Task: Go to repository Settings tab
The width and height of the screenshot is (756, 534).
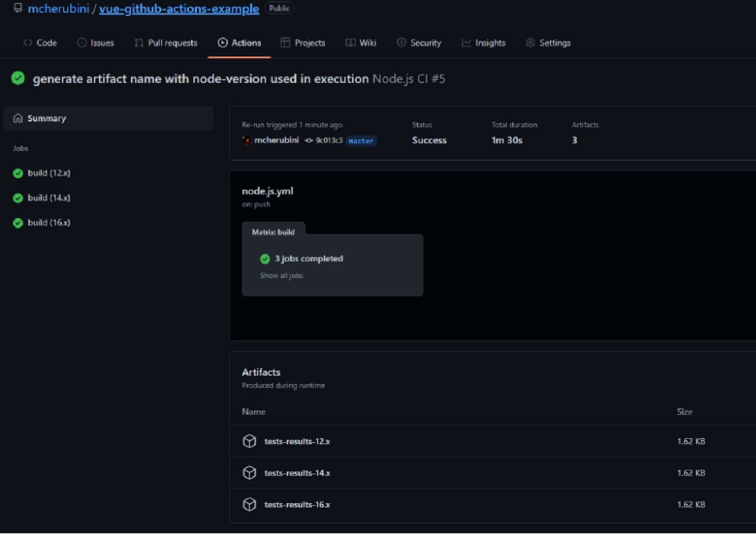Action: (x=548, y=43)
